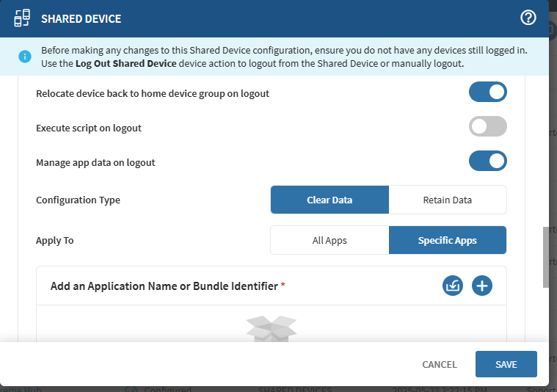Click the Configured status icon in background row
Viewport: 557px width, 392px height.
tap(132, 389)
